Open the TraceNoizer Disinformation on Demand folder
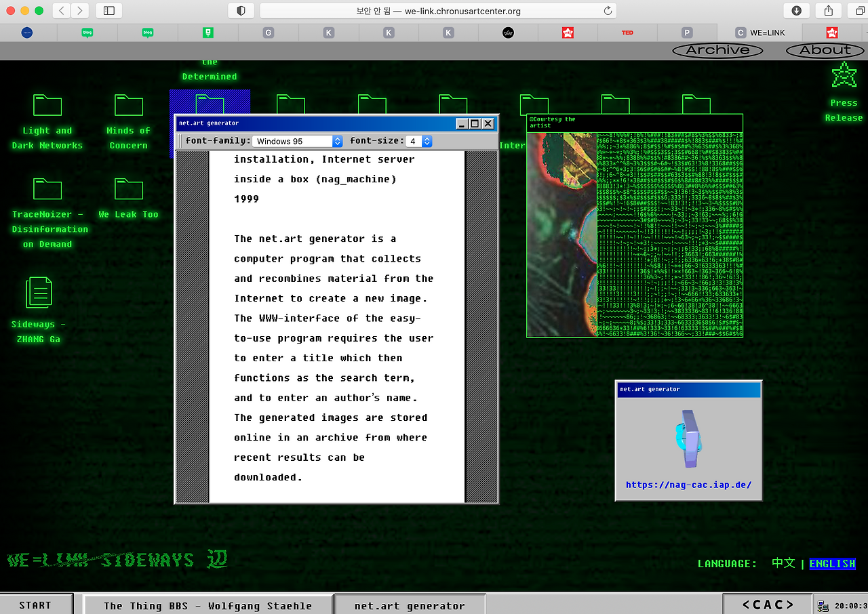Screen dimensions: 868x614 click(x=50, y=213)
